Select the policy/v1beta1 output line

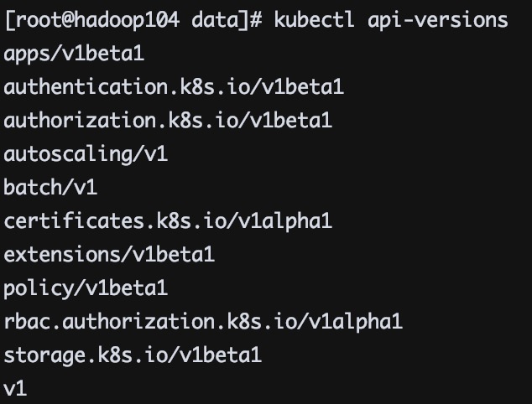click(86, 288)
